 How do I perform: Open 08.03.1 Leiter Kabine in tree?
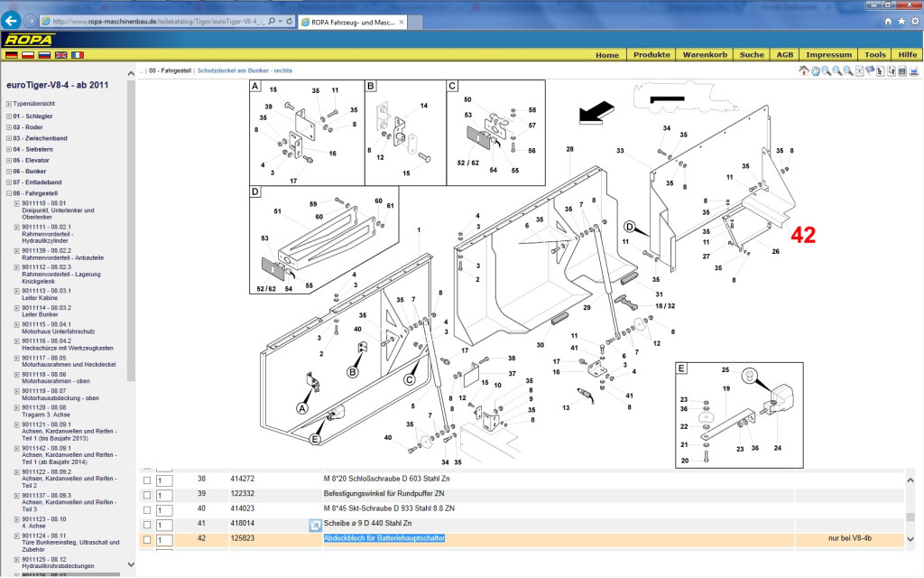47,294
